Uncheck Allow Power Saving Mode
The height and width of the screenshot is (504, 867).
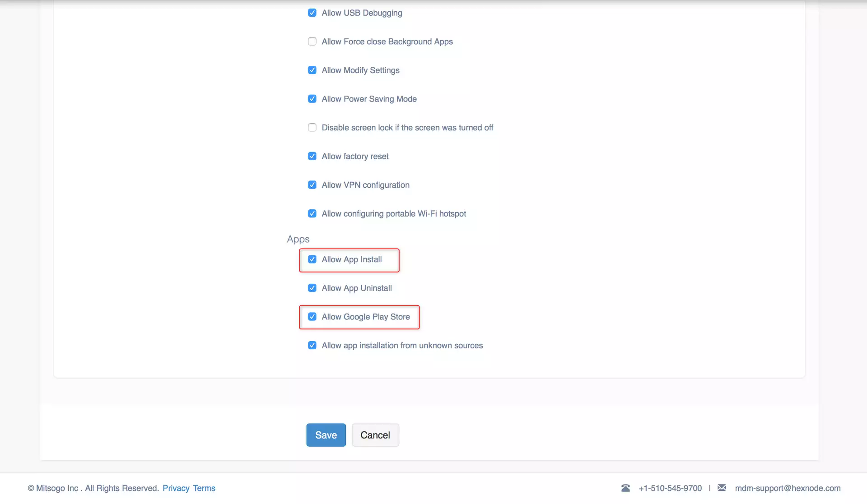coord(312,99)
